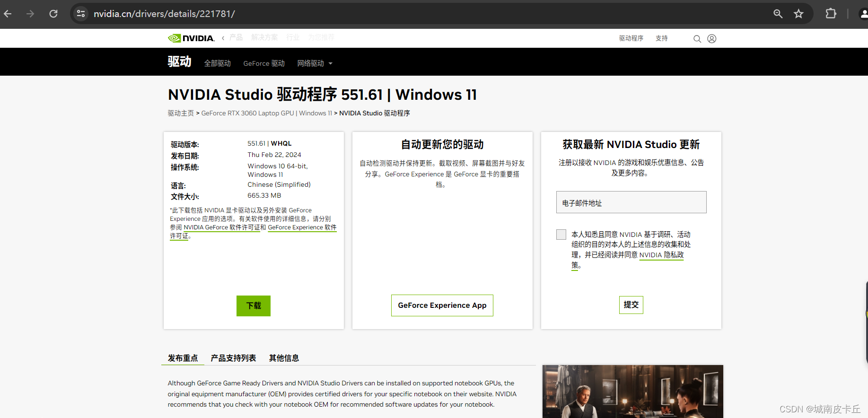Open the browser profile avatar icon
The image size is (868, 418).
pos(863,14)
